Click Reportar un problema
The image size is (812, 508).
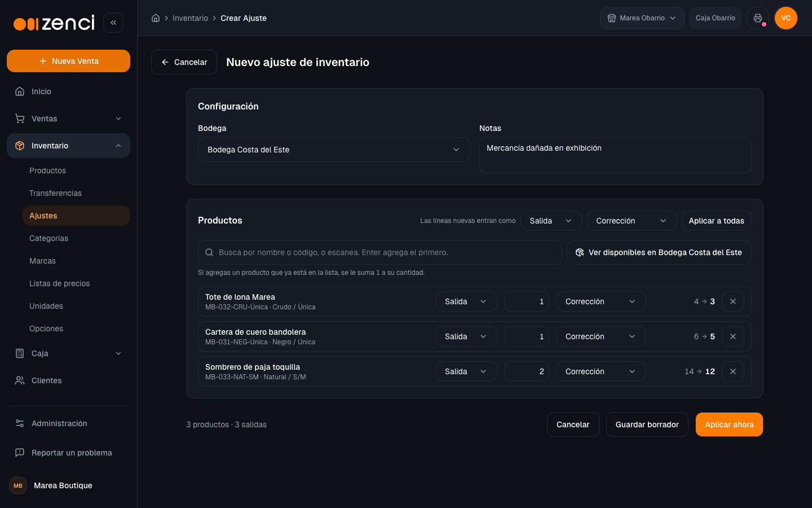click(68, 453)
